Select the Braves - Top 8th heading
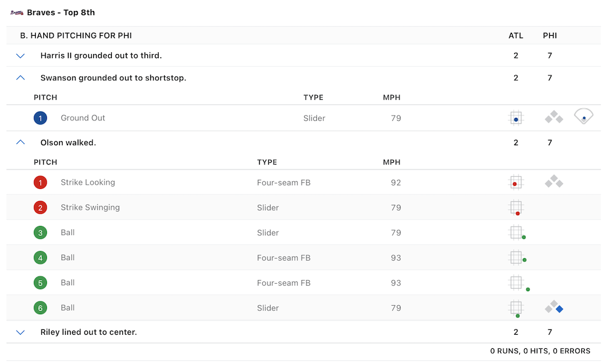 pos(61,13)
